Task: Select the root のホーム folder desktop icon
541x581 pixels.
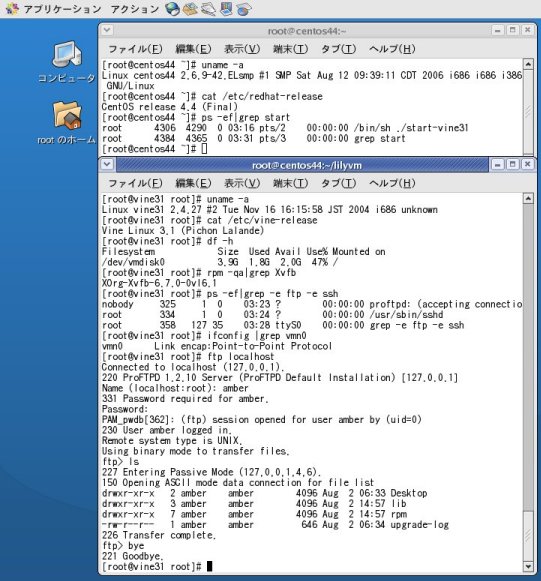Action: point(66,123)
